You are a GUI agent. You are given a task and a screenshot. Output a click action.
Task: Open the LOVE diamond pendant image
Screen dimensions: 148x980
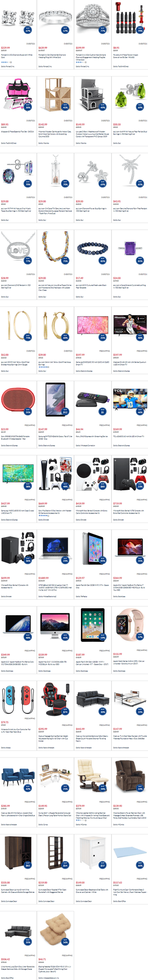(18, 249)
